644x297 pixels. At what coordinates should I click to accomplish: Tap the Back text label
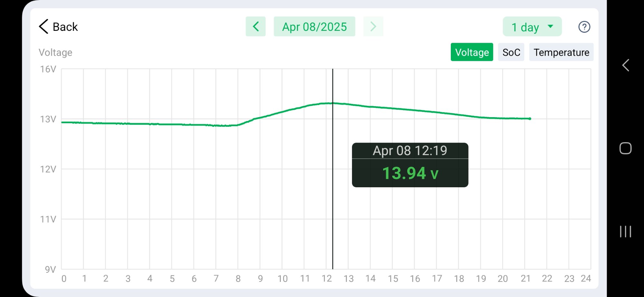tap(65, 27)
